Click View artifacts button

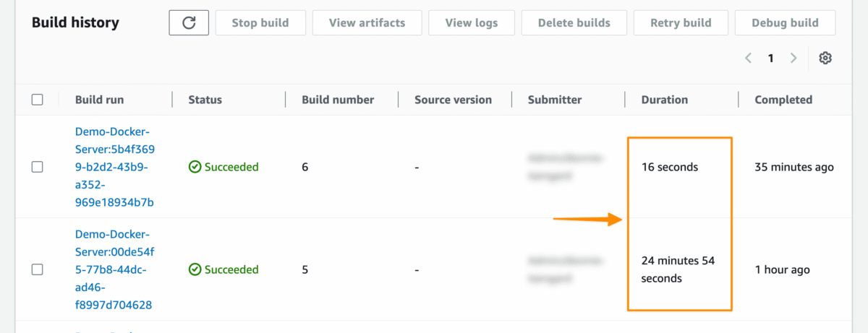pos(367,23)
